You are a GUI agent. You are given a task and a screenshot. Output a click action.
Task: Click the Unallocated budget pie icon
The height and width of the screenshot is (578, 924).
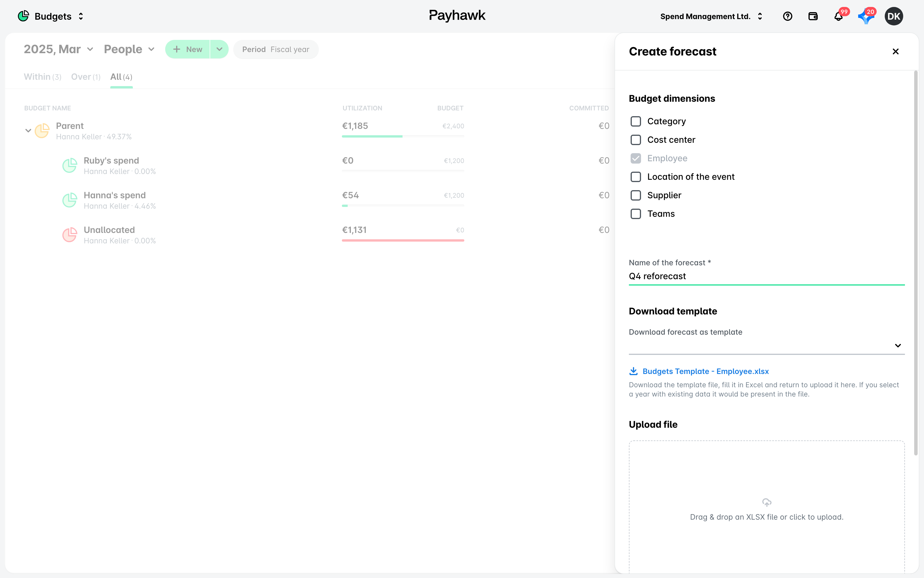70,235
